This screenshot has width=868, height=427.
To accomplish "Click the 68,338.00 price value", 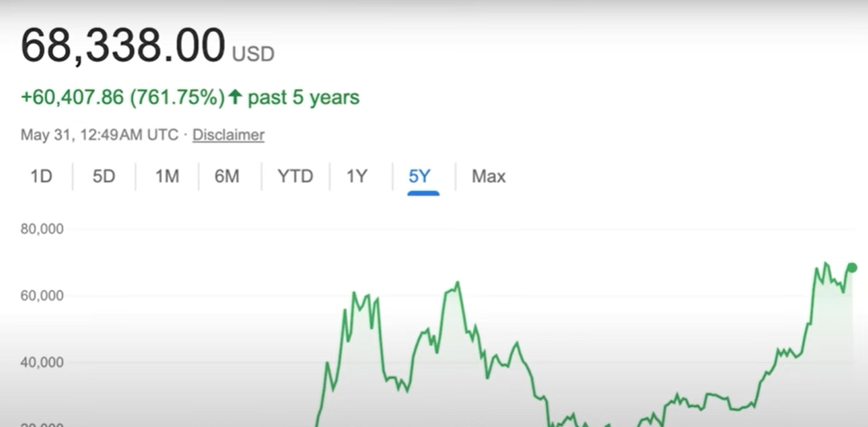I will tap(123, 46).
